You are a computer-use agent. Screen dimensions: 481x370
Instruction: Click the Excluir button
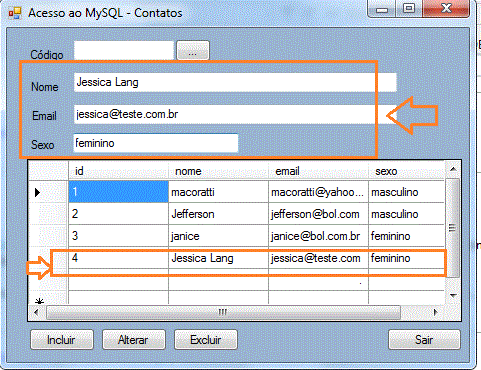click(x=206, y=340)
